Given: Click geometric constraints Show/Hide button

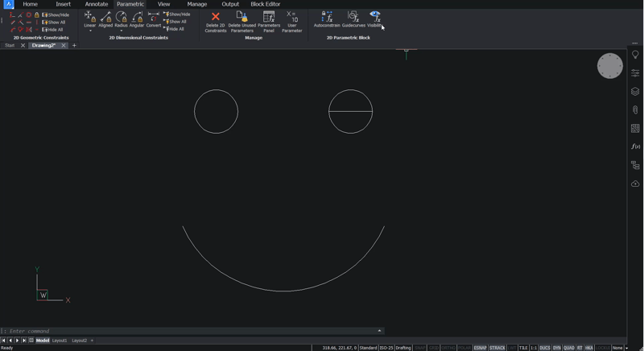Looking at the screenshot, I should [56, 14].
